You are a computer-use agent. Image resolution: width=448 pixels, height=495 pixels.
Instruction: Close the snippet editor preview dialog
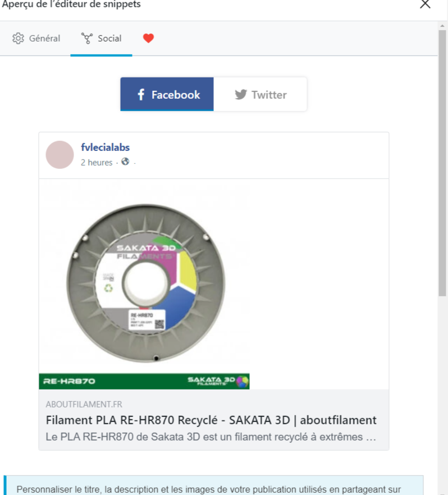click(x=425, y=4)
